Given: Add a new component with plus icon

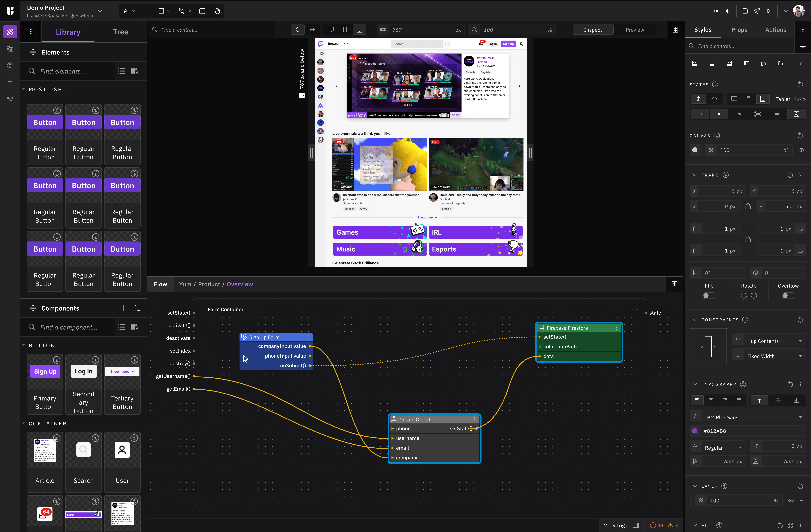Looking at the screenshot, I should tap(124, 308).
